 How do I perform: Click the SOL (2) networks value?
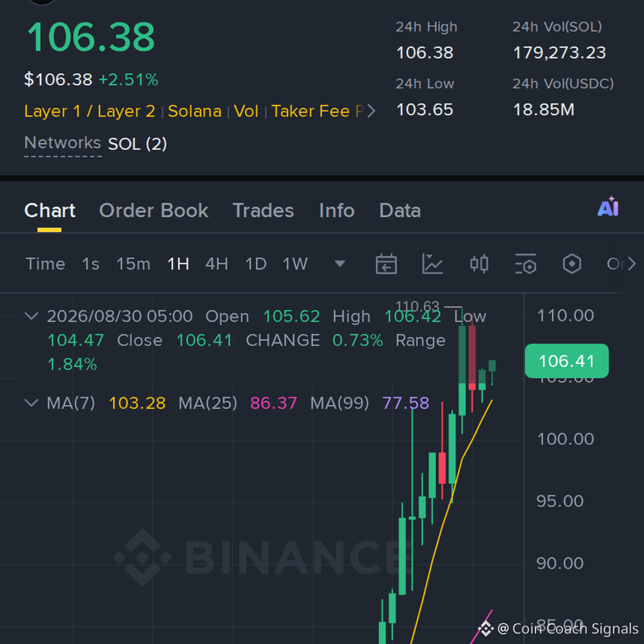[137, 144]
